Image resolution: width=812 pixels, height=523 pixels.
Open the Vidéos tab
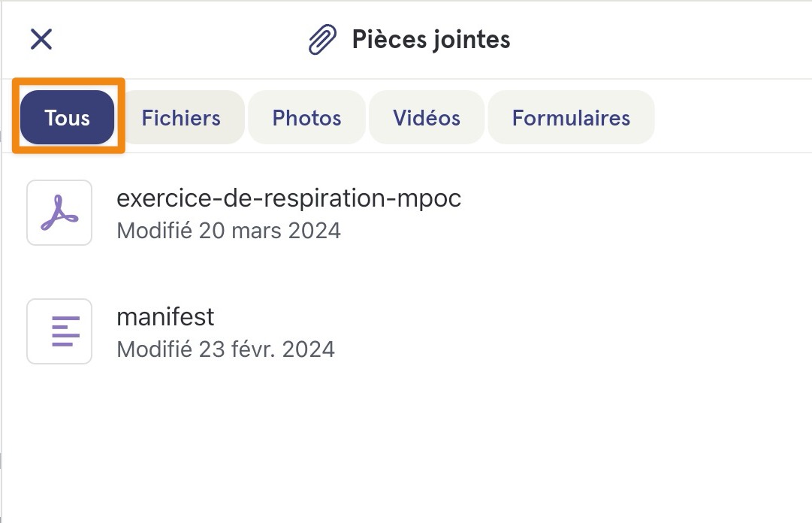pos(427,117)
